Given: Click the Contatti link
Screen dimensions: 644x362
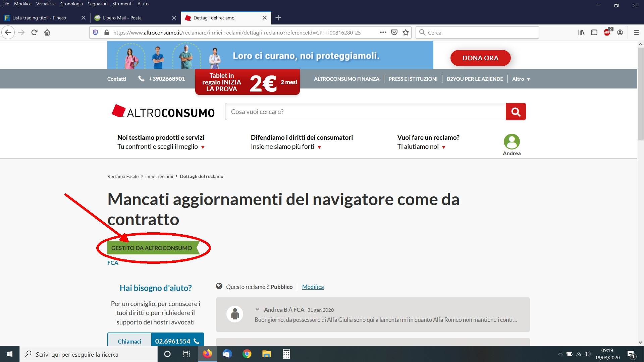Looking at the screenshot, I should (117, 79).
